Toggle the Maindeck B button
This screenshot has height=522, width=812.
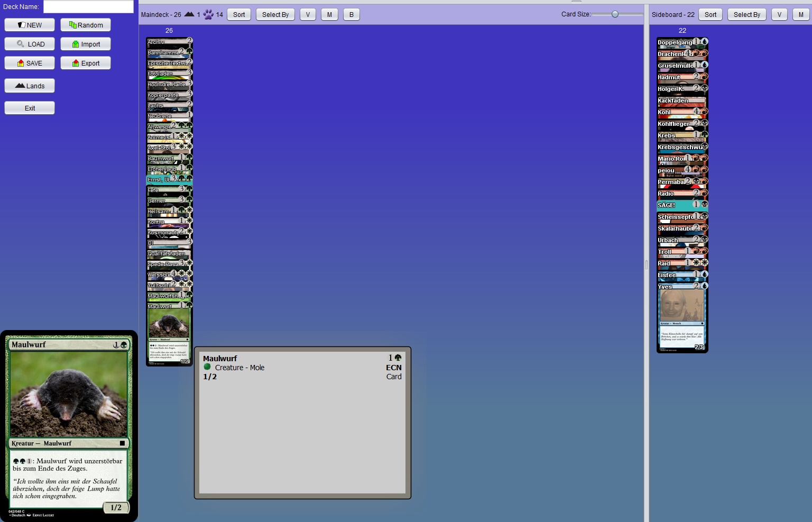(x=352, y=14)
